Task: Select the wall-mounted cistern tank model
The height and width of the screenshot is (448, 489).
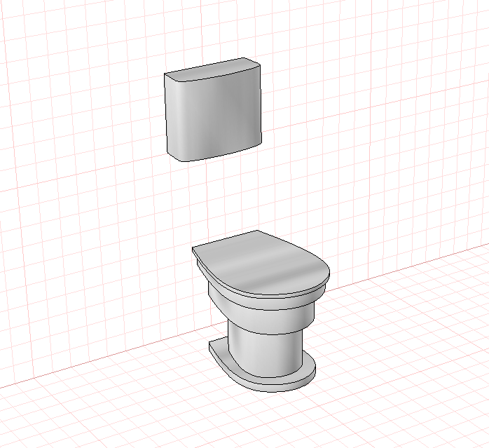Action: click(x=213, y=110)
